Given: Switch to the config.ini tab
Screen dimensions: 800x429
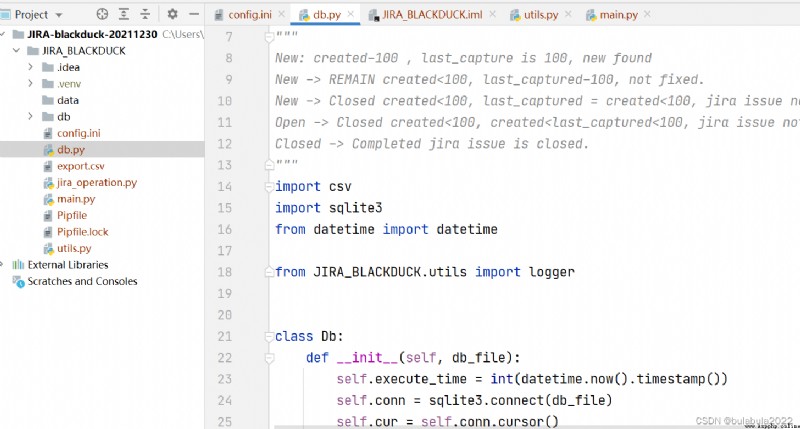Looking at the screenshot, I should click(249, 15).
